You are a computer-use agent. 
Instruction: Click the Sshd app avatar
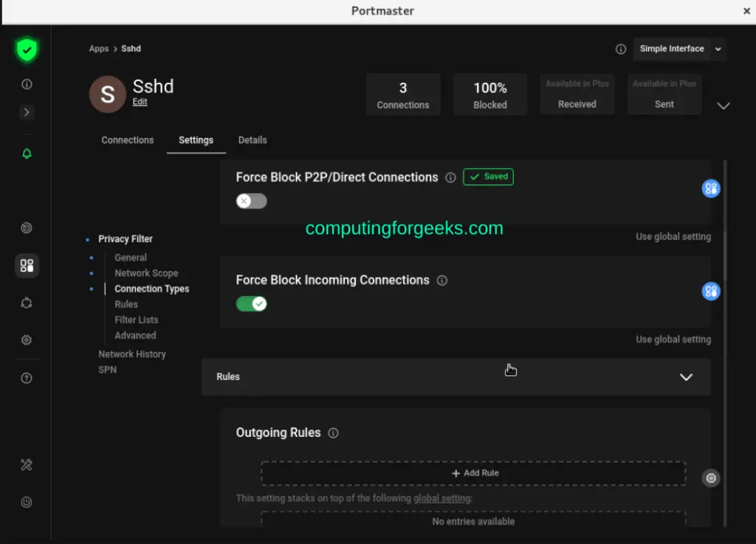pos(108,94)
